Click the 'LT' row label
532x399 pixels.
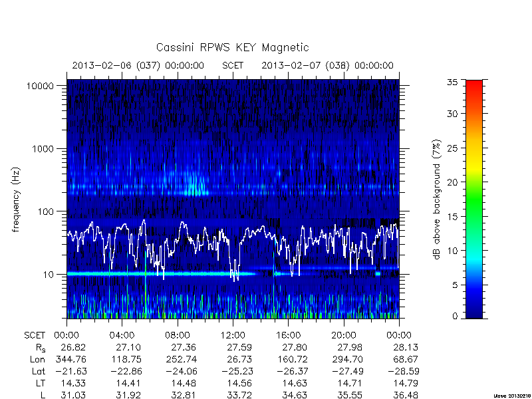[41, 384]
